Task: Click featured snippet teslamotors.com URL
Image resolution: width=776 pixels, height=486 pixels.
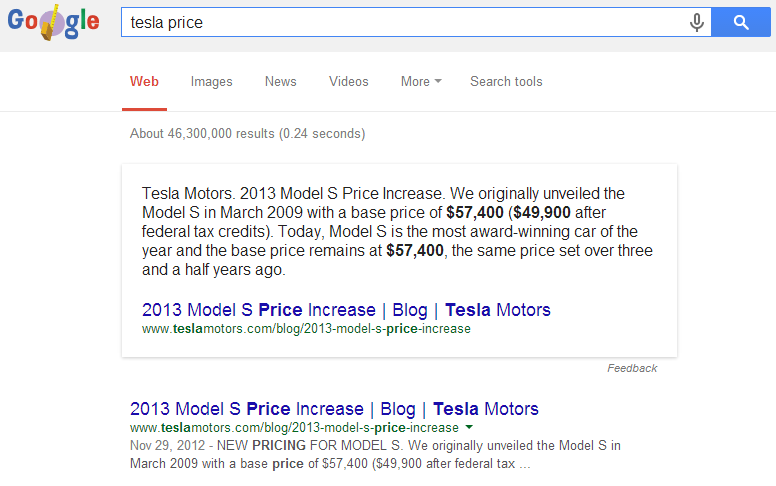Action: click(x=306, y=328)
